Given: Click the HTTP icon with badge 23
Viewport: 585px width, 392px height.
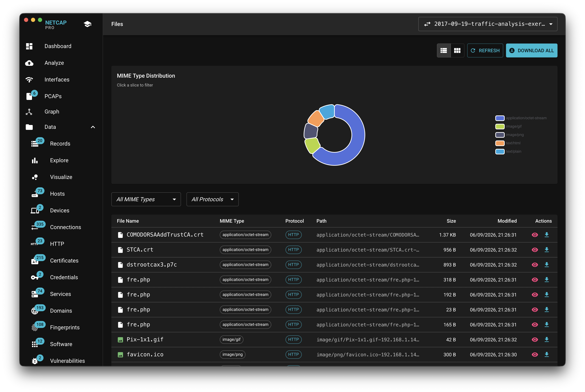Looking at the screenshot, I should point(35,244).
